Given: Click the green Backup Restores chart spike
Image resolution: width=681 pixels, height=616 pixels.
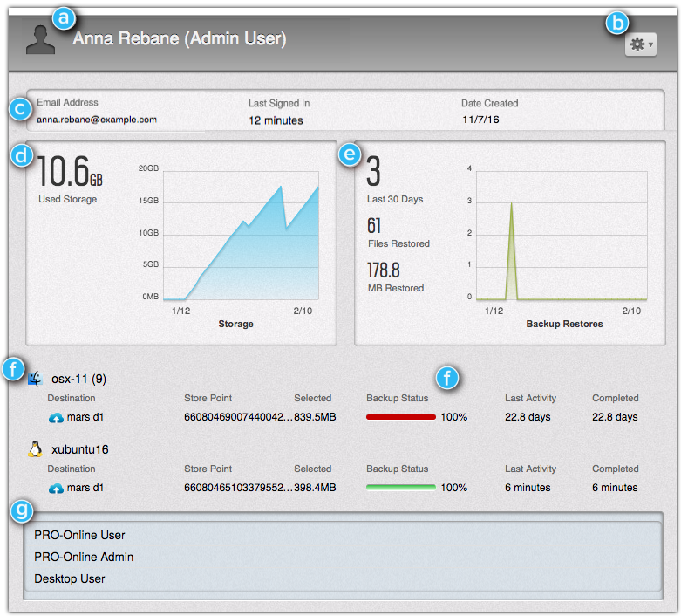Looking at the screenshot, I should (512, 251).
